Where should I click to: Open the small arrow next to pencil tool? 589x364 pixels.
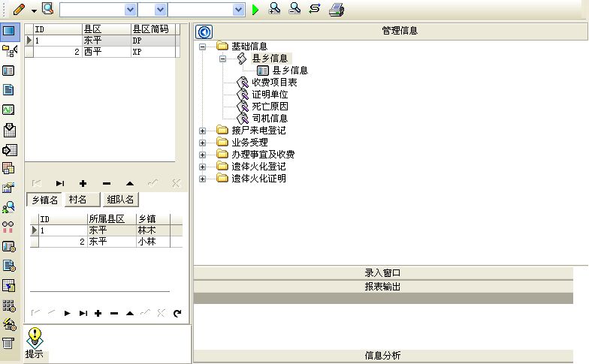[35, 11]
